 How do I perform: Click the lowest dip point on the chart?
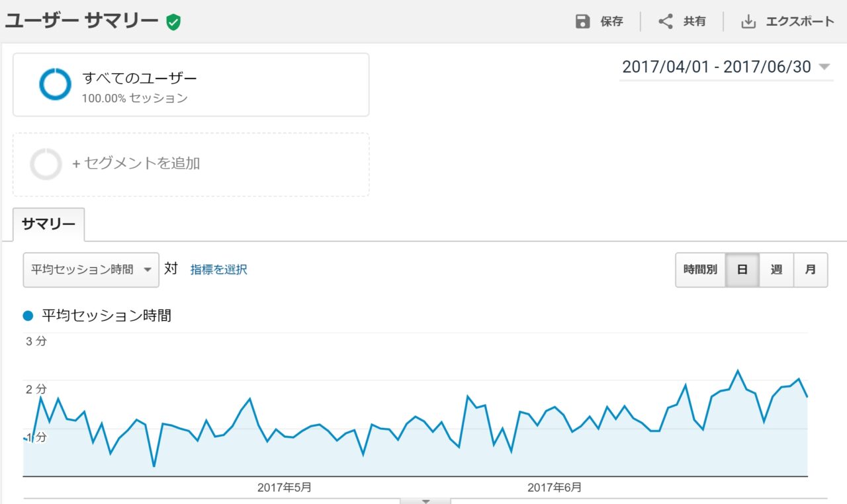click(154, 466)
